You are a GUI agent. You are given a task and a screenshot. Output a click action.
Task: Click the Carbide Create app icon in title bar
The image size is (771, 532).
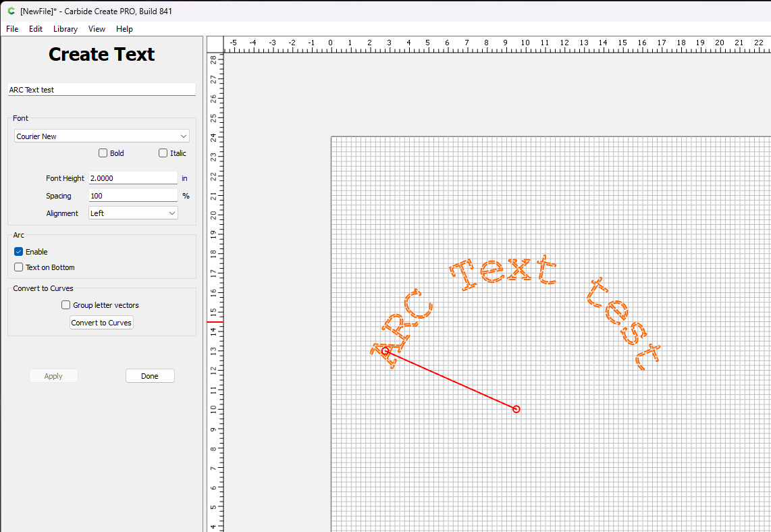[x=11, y=11]
